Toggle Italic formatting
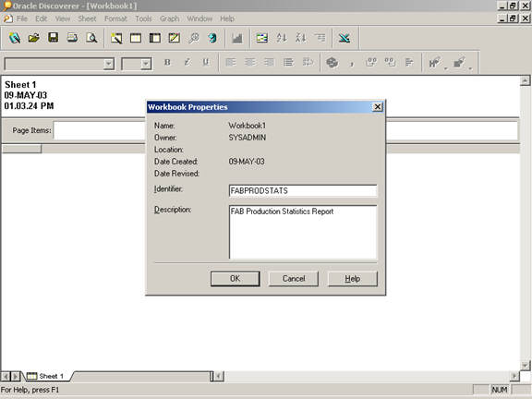The height and width of the screenshot is (399, 532). [187, 63]
